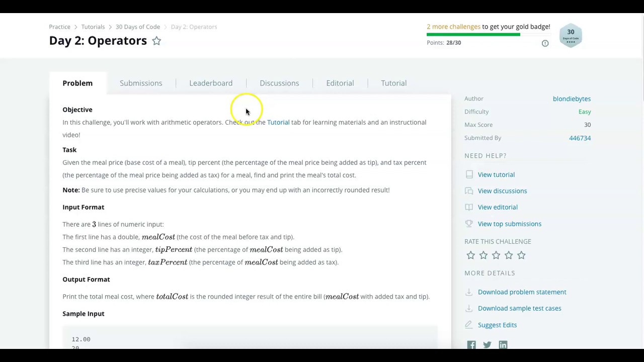Click the sample input value 12.00
Image resolution: width=644 pixels, height=362 pixels.
(x=81, y=339)
